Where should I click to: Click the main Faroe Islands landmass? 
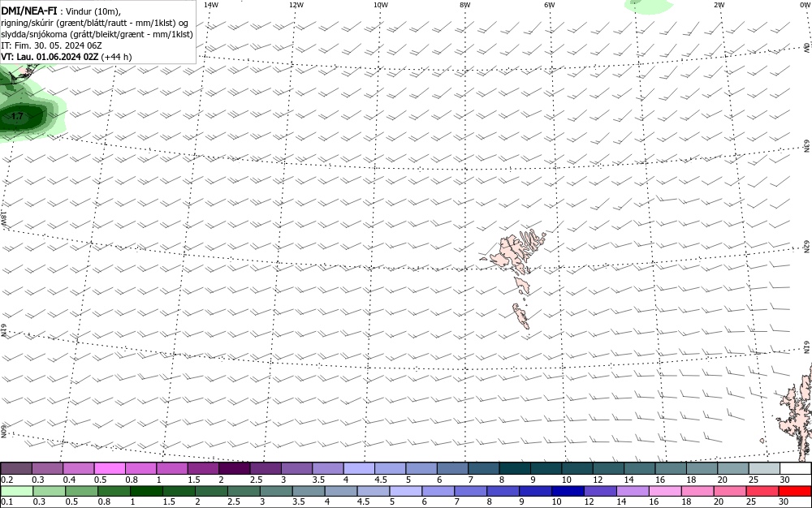click(512, 252)
